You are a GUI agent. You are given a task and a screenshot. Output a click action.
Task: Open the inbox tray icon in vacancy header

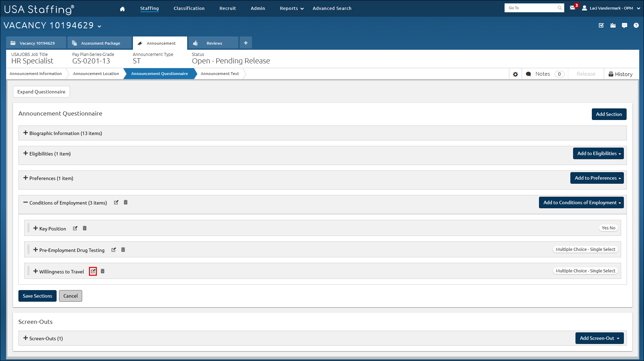[613, 25]
